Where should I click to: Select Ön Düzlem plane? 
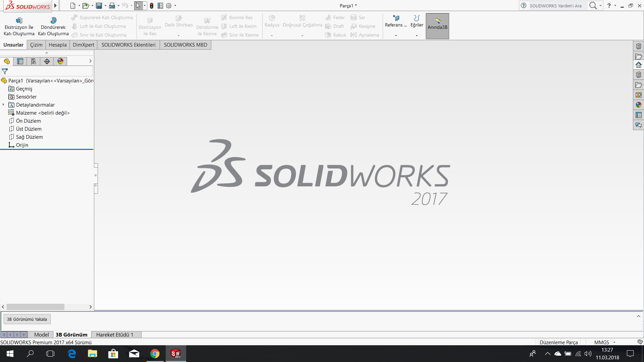pos(28,121)
